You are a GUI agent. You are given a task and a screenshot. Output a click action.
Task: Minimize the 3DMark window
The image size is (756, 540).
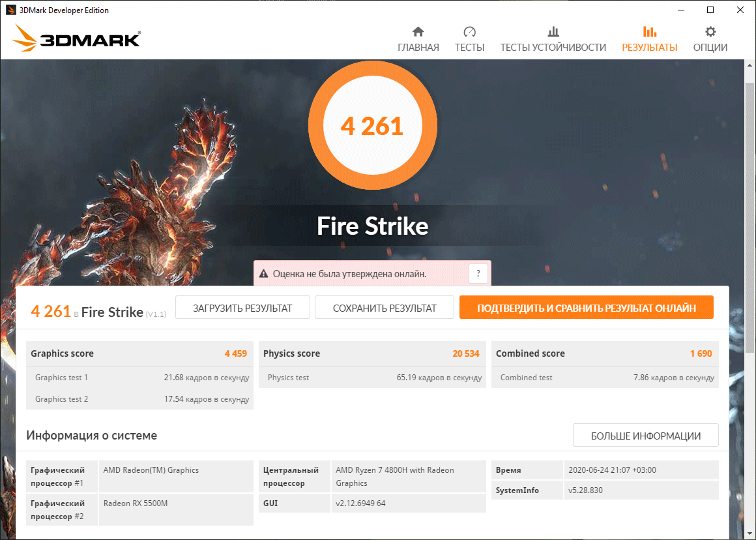click(x=681, y=10)
